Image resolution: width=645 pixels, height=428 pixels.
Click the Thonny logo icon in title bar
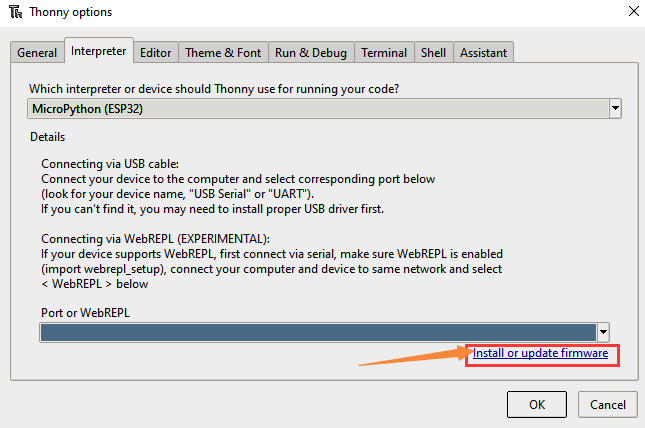[16, 12]
